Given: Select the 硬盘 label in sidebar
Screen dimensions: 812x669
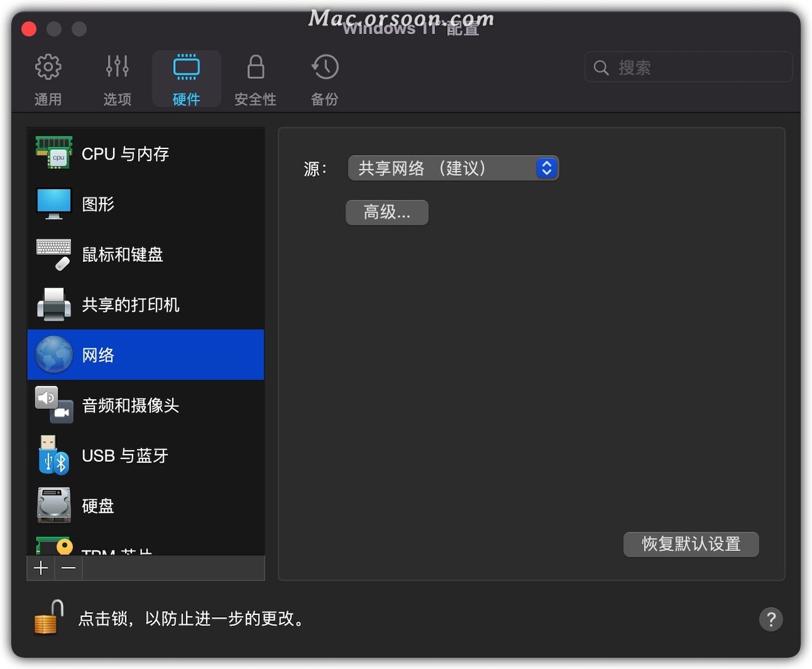Looking at the screenshot, I should tap(98, 506).
